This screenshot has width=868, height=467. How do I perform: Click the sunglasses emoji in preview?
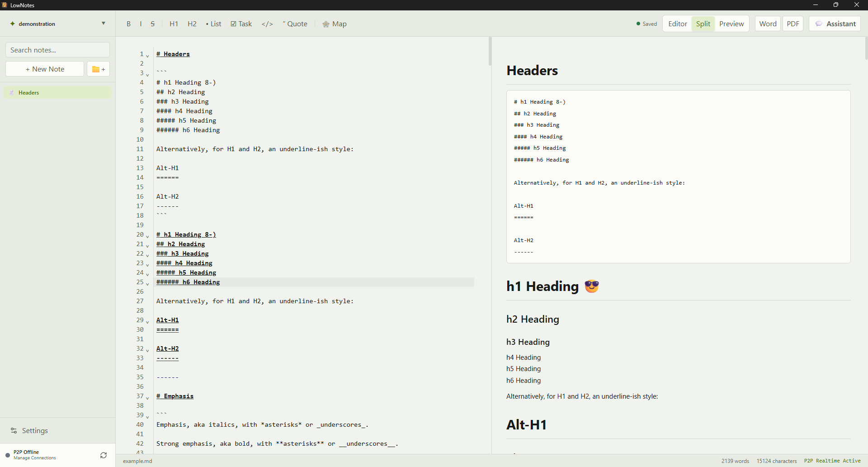[592, 286]
